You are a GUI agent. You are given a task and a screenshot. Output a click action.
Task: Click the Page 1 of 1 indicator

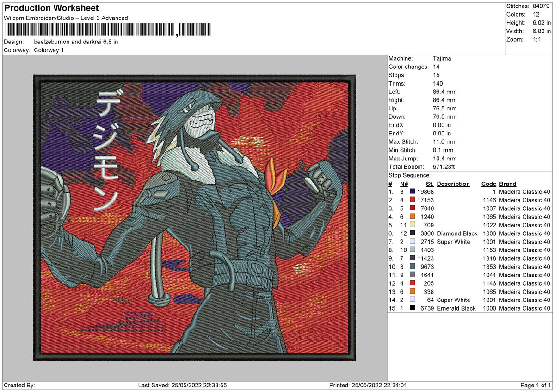pos(536,385)
